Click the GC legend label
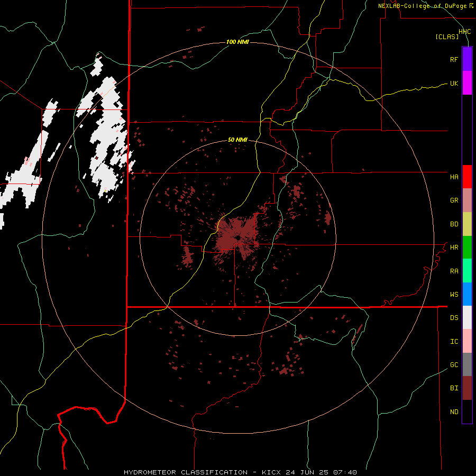Viewport: 476px width, 476px height. point(454,365)
